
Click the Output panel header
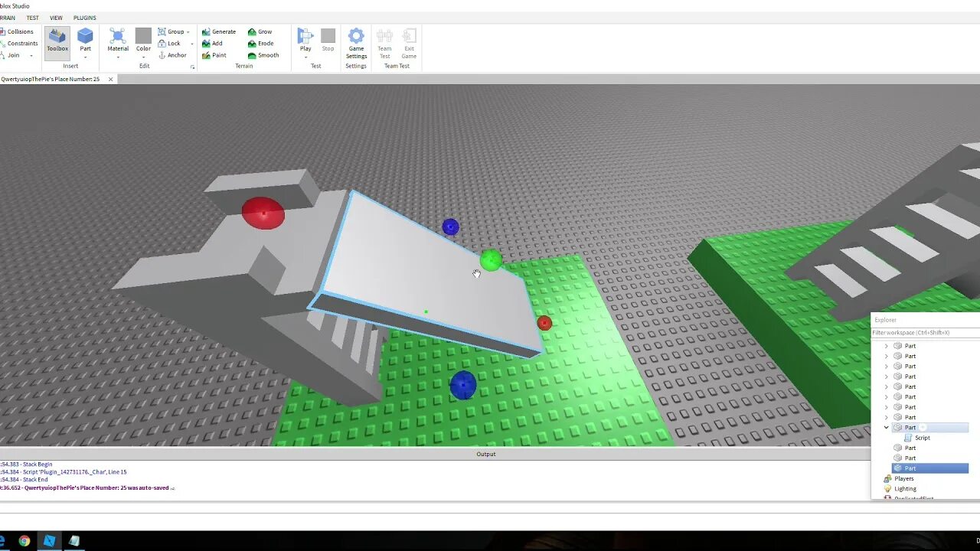[486, 454]
